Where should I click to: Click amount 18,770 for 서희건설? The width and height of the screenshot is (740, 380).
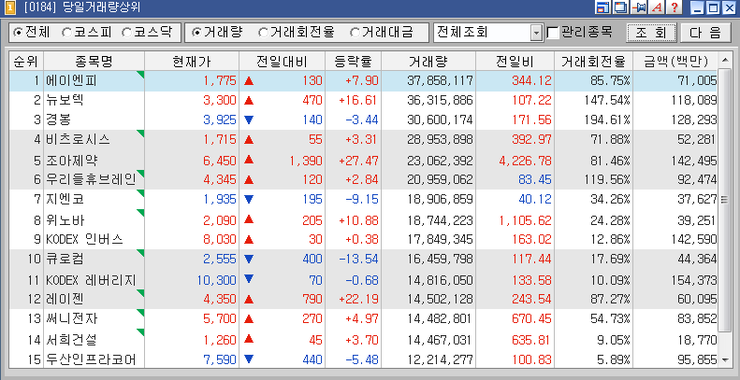[697, 340]
